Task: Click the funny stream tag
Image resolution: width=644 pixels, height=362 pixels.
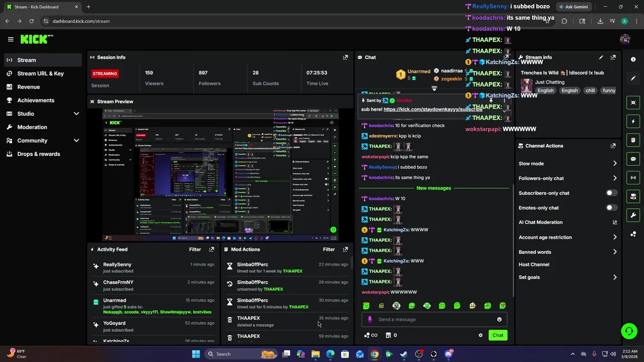Action: [x=609, y=90]
